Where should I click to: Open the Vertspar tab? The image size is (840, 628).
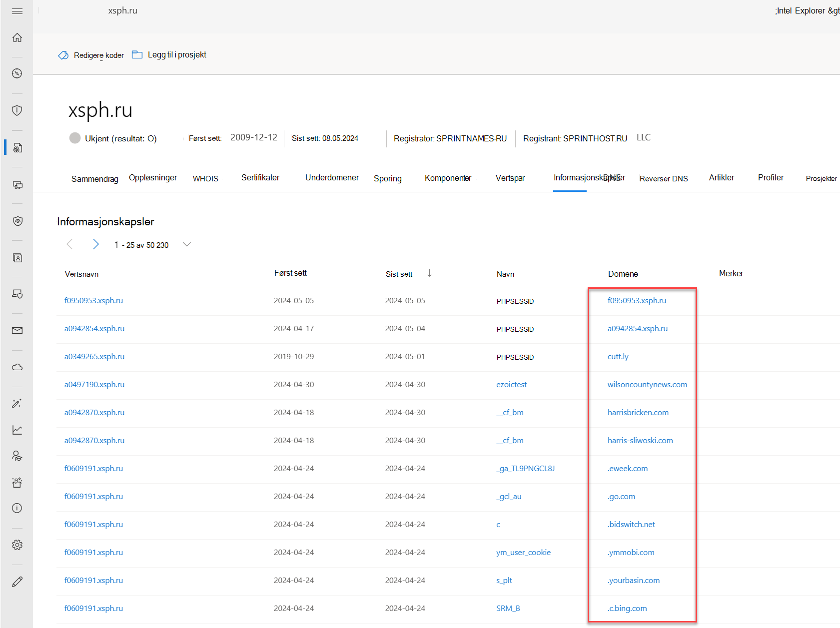510,178
